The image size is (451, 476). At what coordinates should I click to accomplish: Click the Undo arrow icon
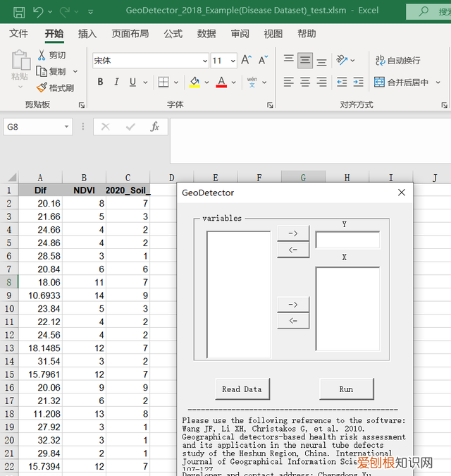(38, 11)
